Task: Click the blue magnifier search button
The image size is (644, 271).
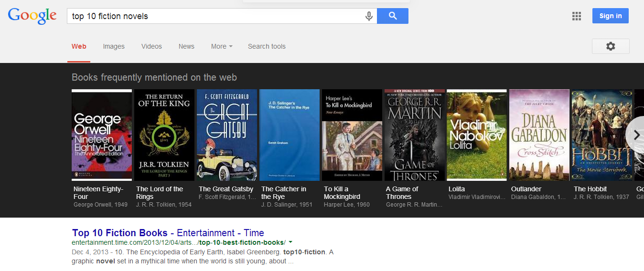Action: [393, 16]
